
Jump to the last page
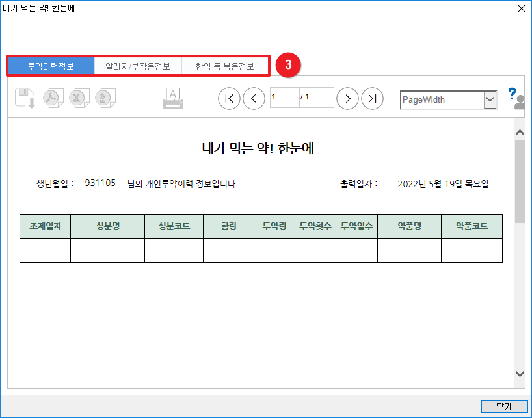372,98
